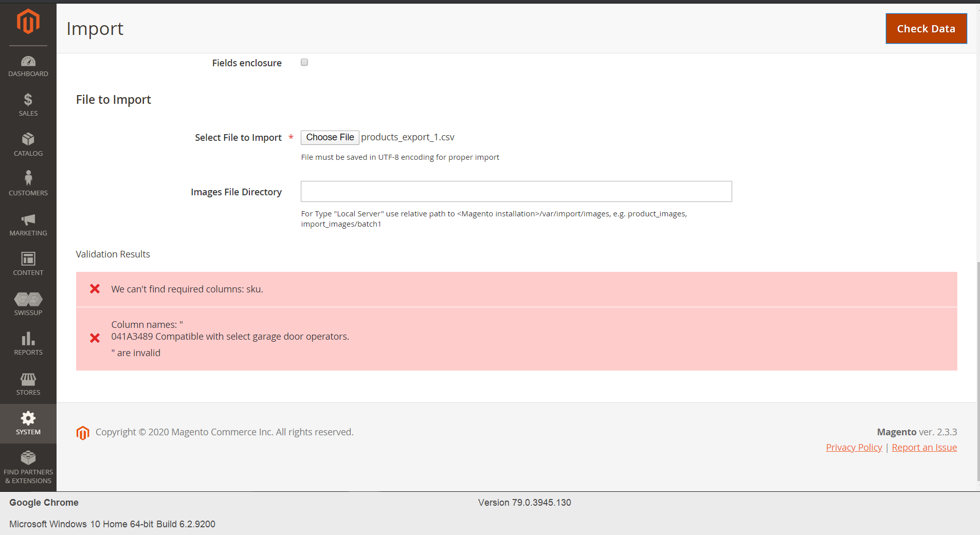Click inside the Images File Directory field
Viewport: 980px width, 535px height.
(x=516, y=191)
